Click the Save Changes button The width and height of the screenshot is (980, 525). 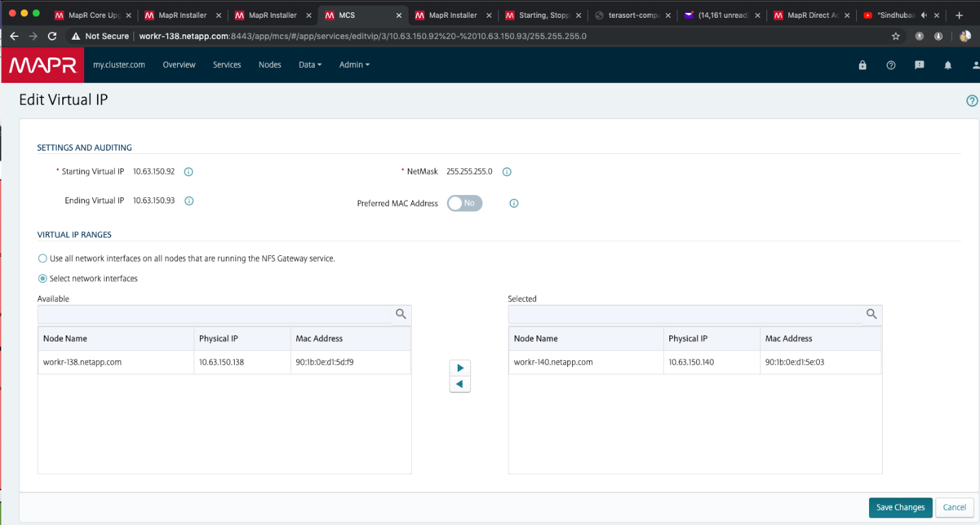[x=900, y=507]
